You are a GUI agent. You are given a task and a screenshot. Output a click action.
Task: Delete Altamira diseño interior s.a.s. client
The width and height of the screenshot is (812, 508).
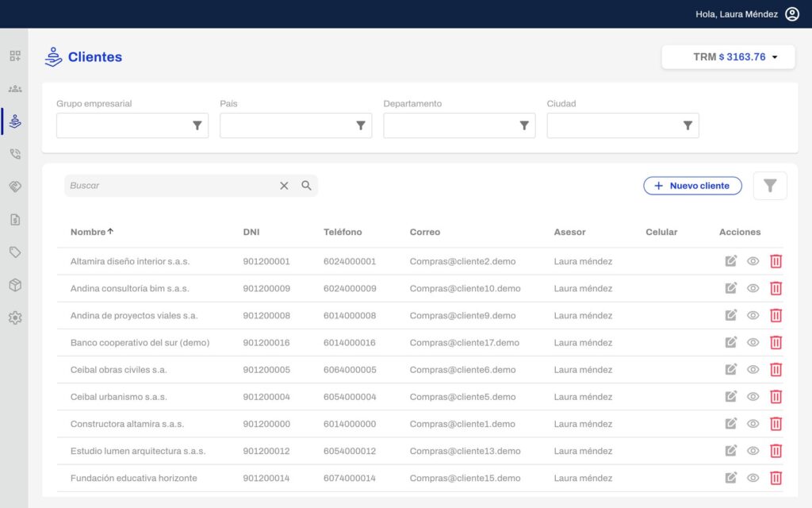pyautogui.click(x=776, y=261)
